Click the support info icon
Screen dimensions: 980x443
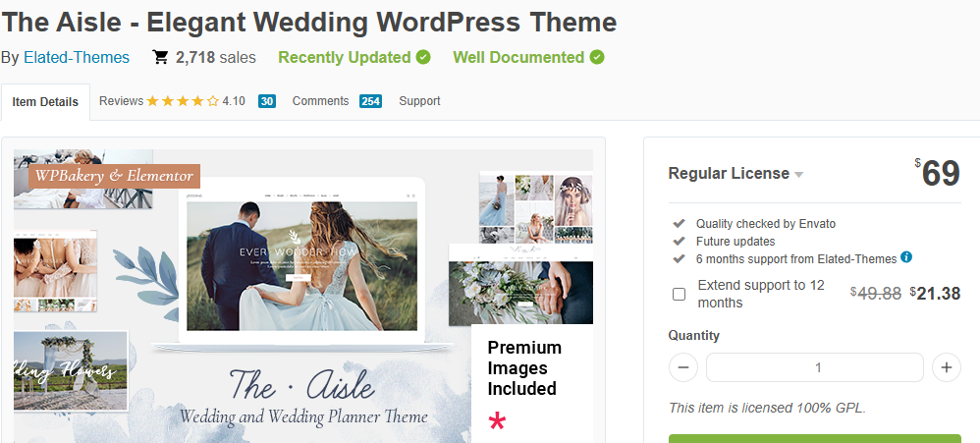906,256
